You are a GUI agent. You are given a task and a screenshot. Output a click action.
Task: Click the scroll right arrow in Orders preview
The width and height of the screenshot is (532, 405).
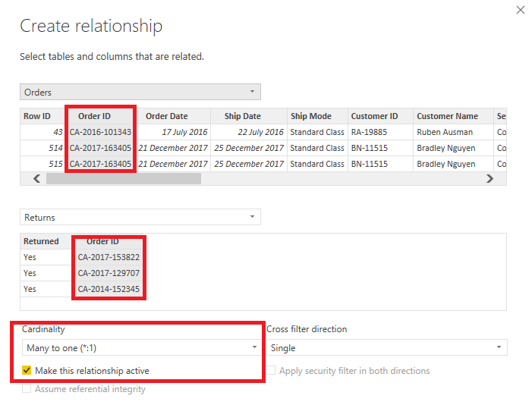click(490, 179)
